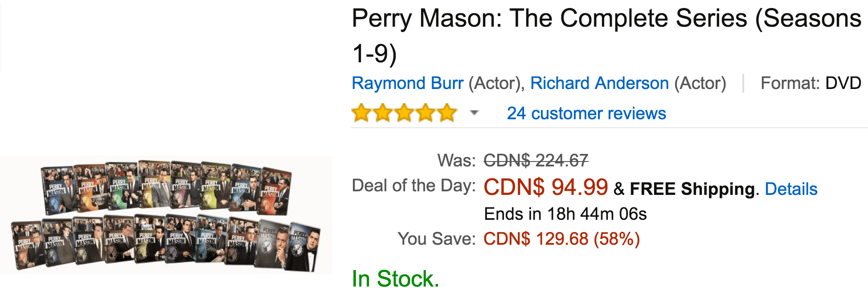This screenshot has height=291, width=868.
Task: Click the green In Stock text
Action: click(x=395, y=279)
